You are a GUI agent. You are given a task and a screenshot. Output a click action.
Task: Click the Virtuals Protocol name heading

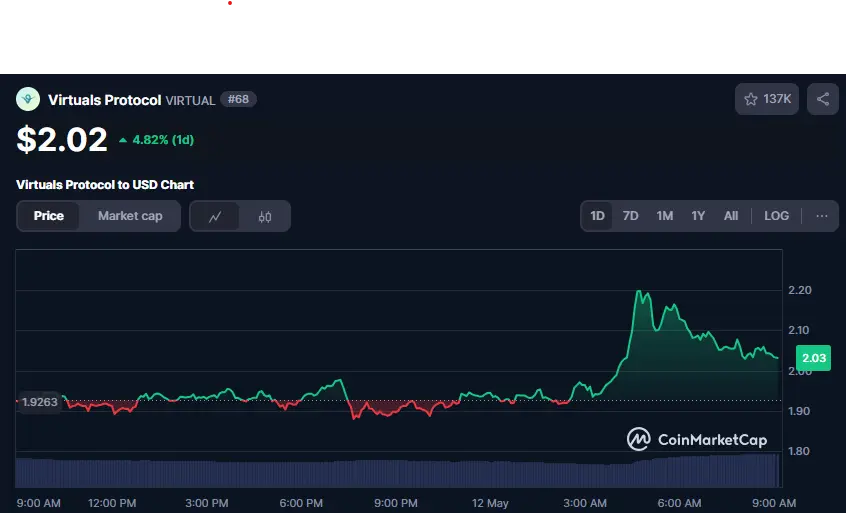[105, 100]
